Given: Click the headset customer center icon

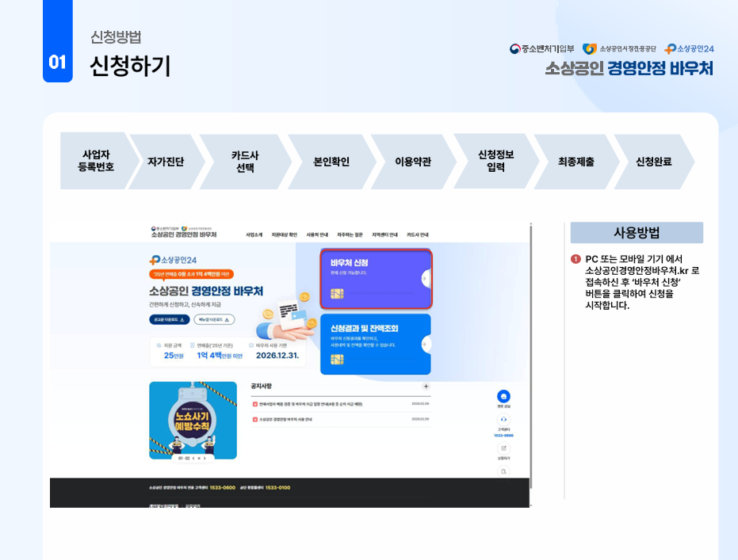Looking at the screenshot, I should (x=503, y=420).
